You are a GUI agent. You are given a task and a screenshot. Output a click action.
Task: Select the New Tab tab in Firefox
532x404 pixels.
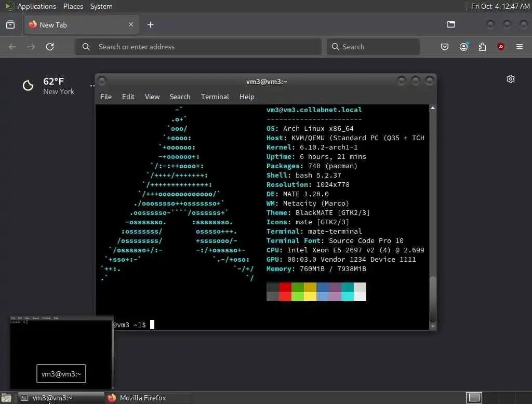[82, 24]
